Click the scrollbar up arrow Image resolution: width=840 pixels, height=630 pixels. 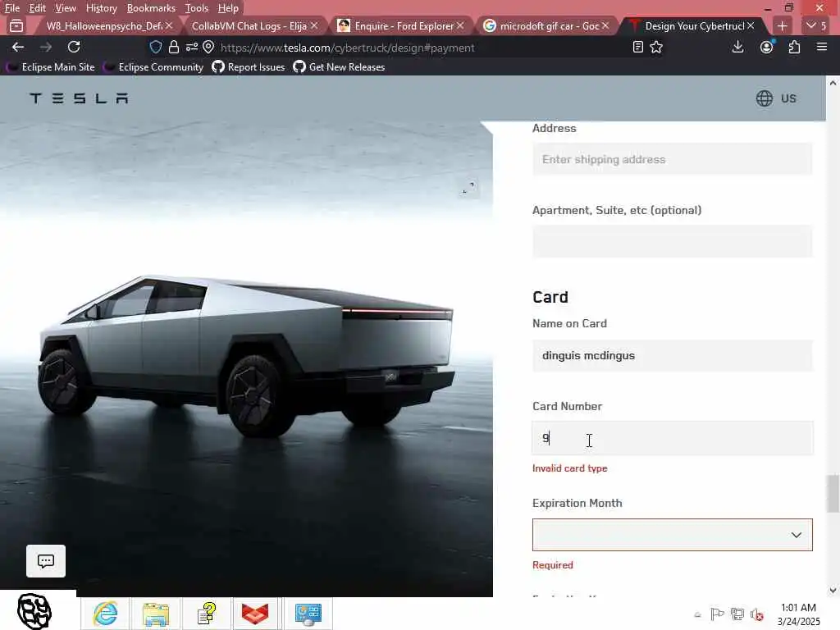(x=833, y=83)
